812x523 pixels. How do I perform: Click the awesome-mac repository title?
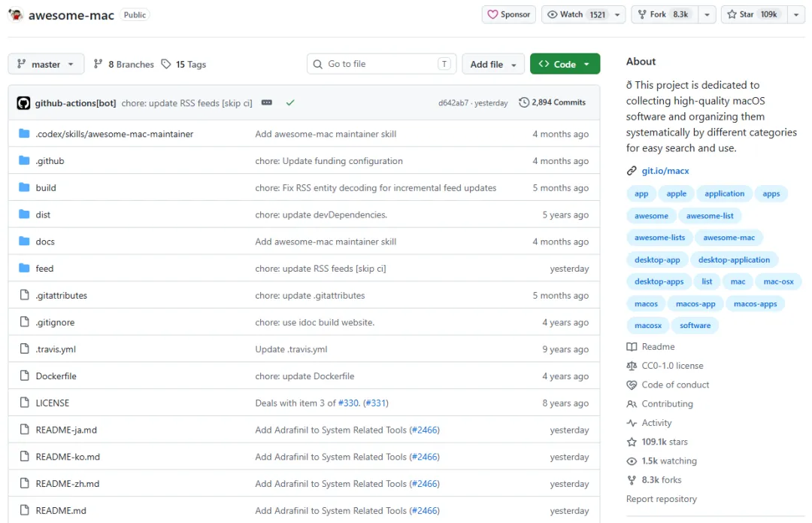pos(71,15)
